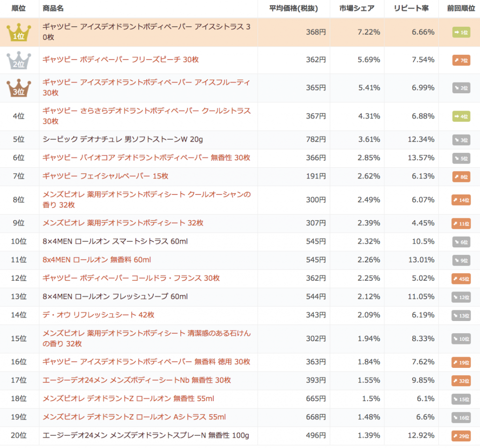Click the 前回順位 column header
Screen dimensions: 480x448
pyautogui.click(x=461, y=8)
